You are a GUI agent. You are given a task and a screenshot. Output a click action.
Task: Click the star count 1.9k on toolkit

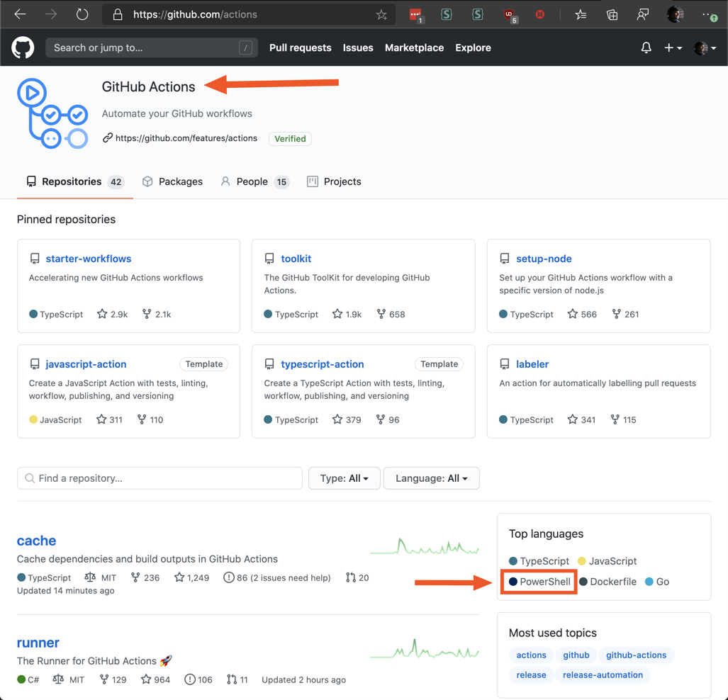point(347,315)
